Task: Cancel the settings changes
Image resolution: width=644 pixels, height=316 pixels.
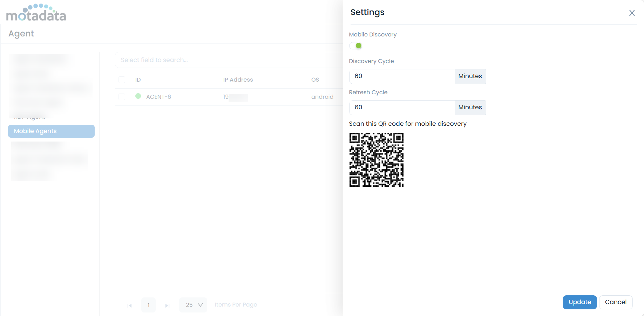Action: [616, 302]
